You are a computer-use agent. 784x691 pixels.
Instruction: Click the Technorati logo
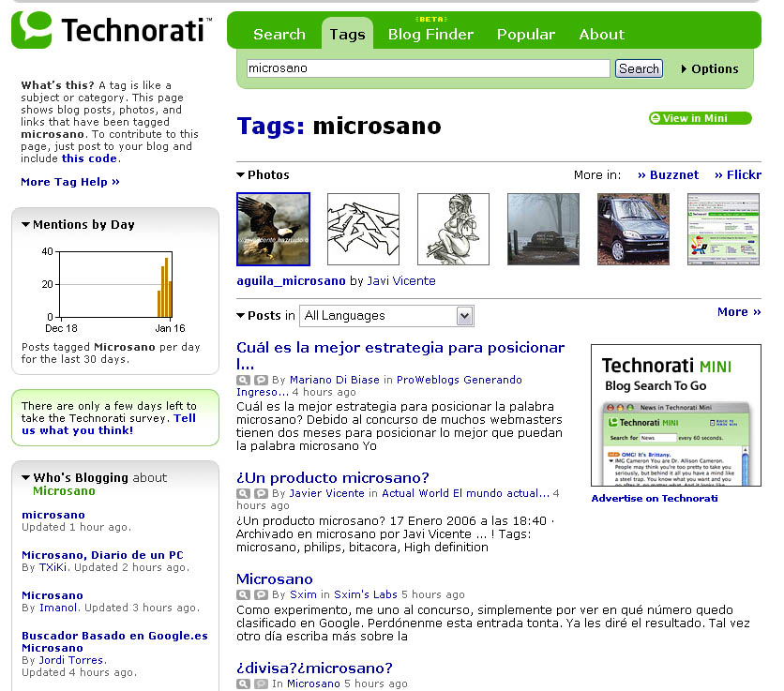pos(112,30)
